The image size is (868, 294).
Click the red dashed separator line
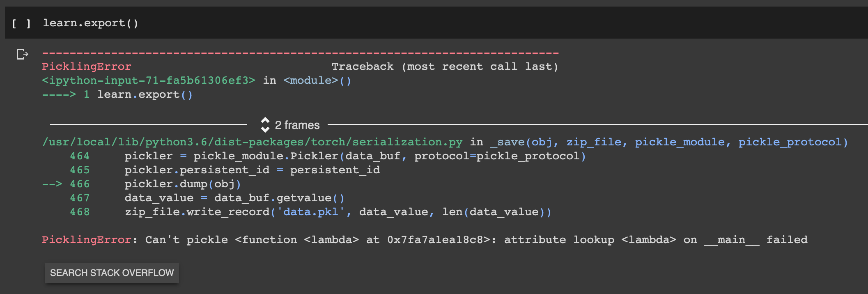click(x=300, y=53)
